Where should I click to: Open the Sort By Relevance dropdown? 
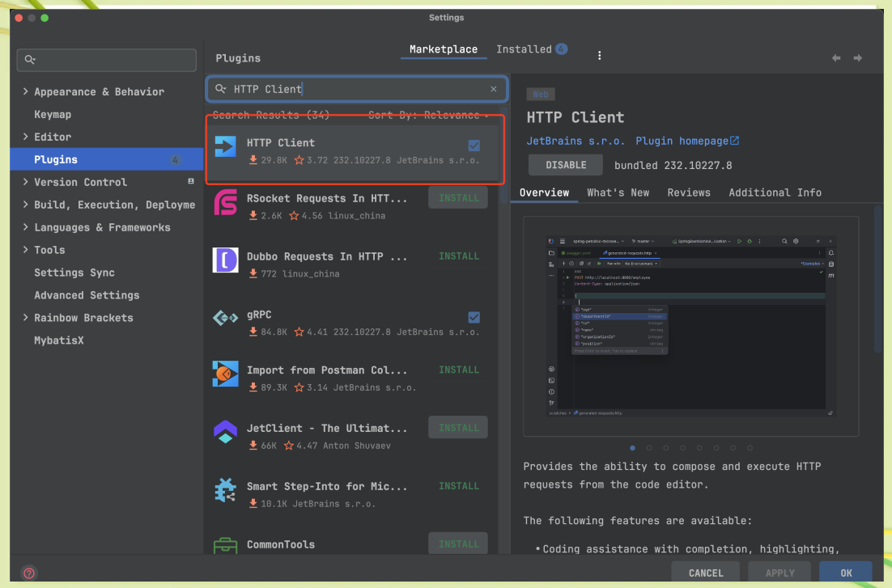[x=428, y=116]
